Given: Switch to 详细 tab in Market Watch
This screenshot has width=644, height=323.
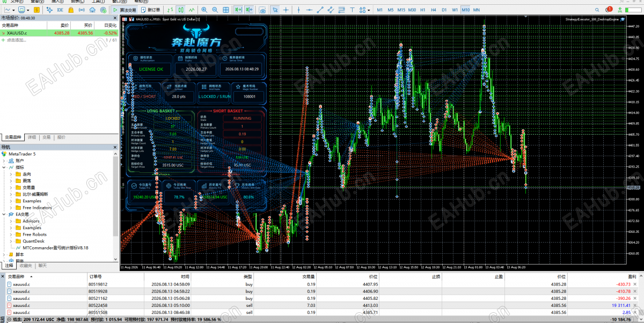Looking at the screenshot, I should pyautogui.click(x=32, y=137).
